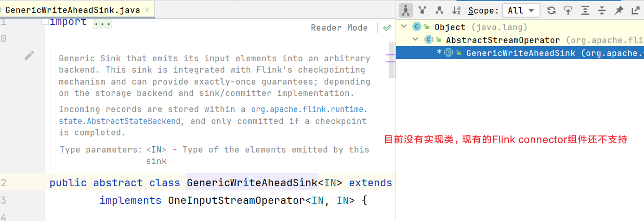Select GenericWriteAheadSink in the hierarchy
644x221 pixels.
(x=520, y=53)
